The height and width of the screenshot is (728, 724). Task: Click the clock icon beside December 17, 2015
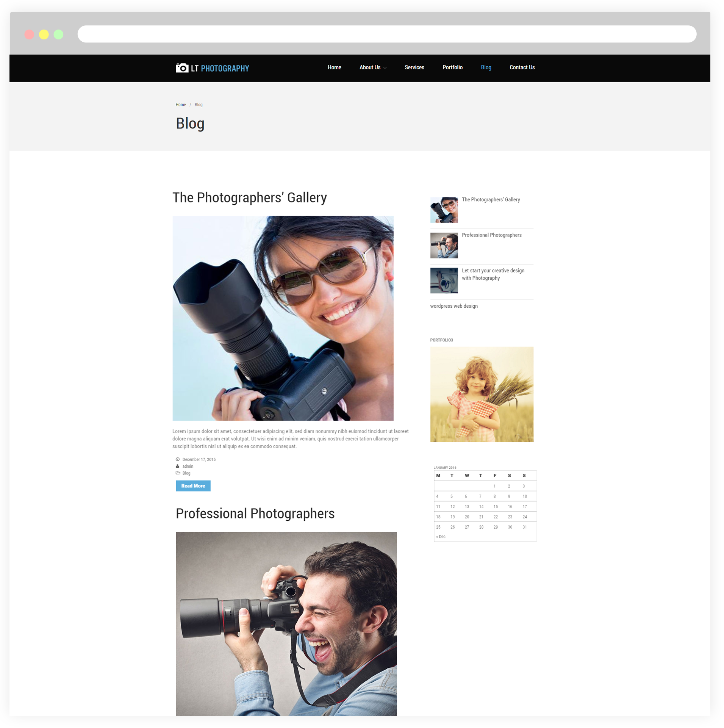(177, 459)
